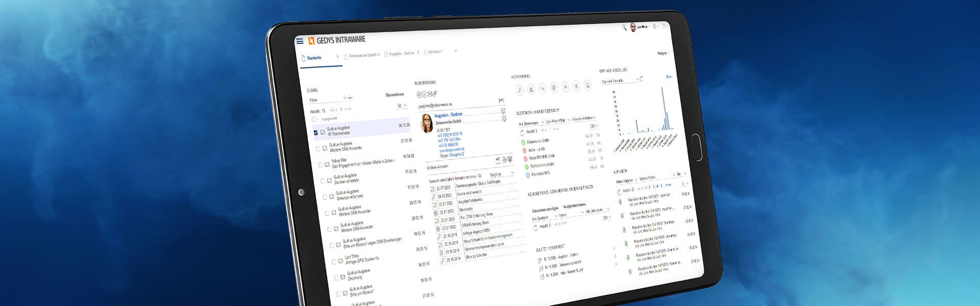The height and width of the screenshot is (306, 980).
Task: Expand the Weitere Aktionen section
Action: 438,167
